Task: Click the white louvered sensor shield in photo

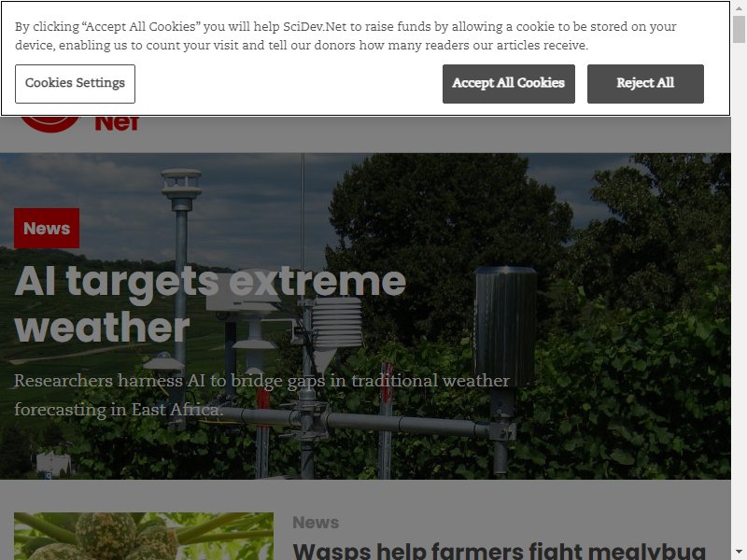Action: pos(337,324)
